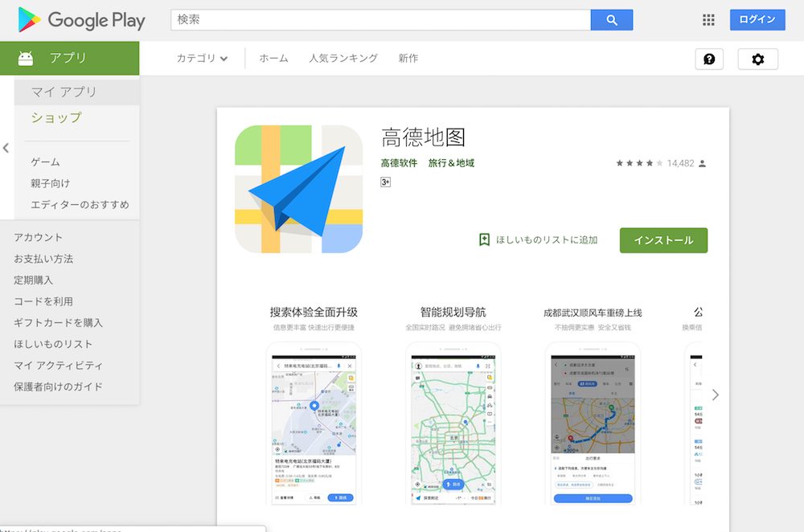Click the 3+ content rating badge
804x532 pixels.
[x=386, y=182]
